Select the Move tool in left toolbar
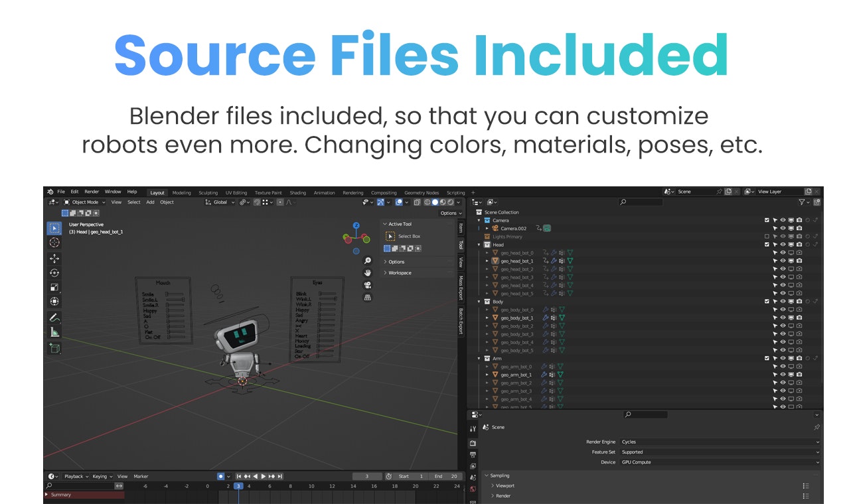Screen dimensions: 843x504 [x=54, y=259]
